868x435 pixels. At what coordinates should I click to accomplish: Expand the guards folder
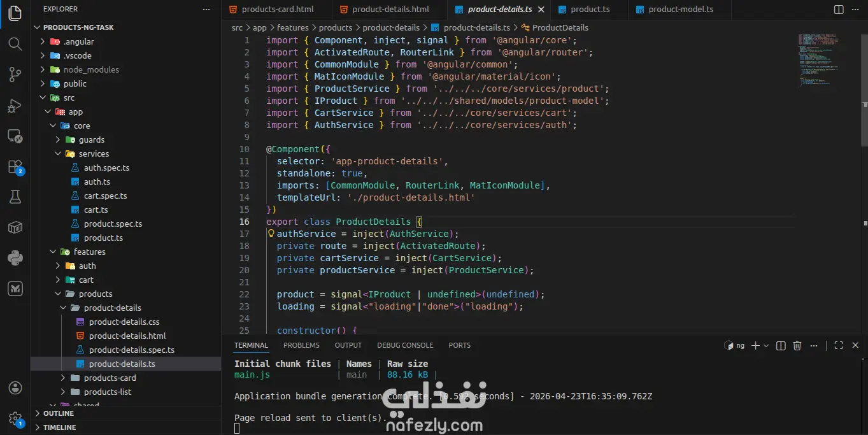pyautogui.click(x=127, y=139)
